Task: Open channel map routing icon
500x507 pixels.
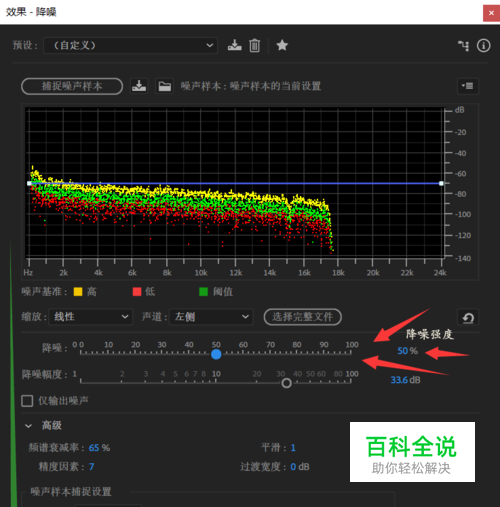Action: coord(463,46)
